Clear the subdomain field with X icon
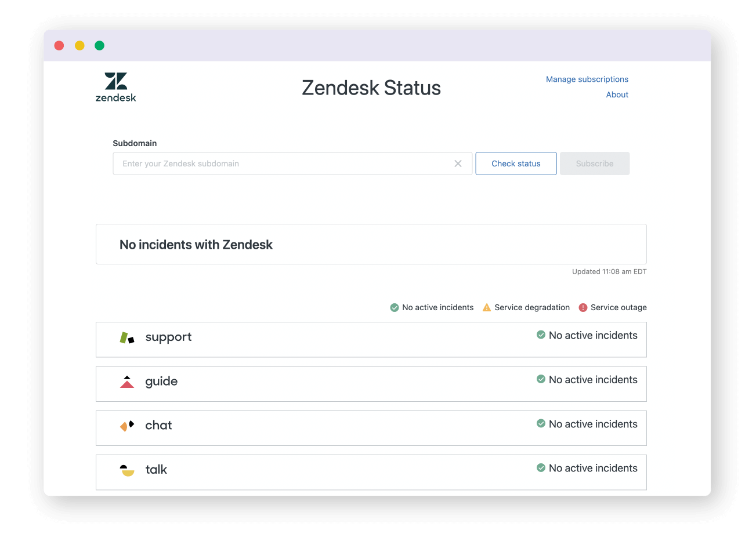The image size is (756, 534). click(458, 164)
